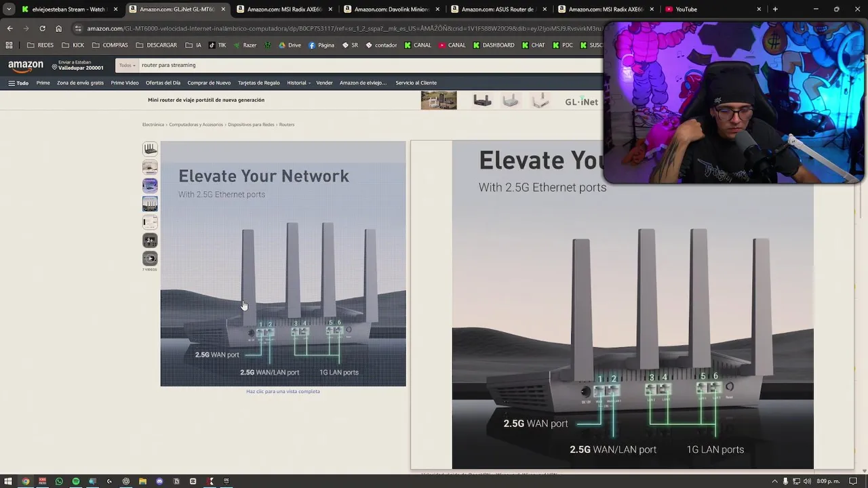
Task: Open Spotify from the taskbar
Action: pos(76,481)
